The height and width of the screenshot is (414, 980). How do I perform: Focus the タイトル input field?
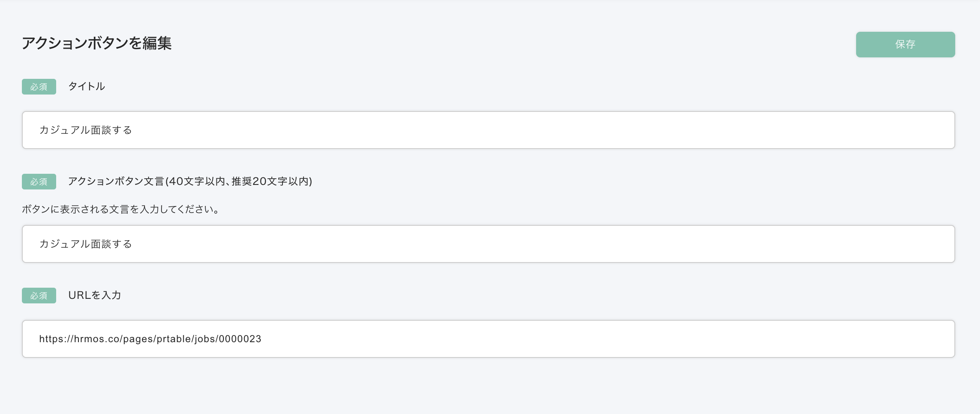(x=488, y=130)
